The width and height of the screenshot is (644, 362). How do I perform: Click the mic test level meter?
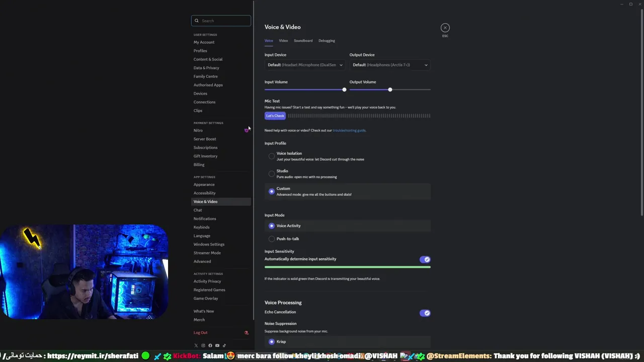pos(359,116)
